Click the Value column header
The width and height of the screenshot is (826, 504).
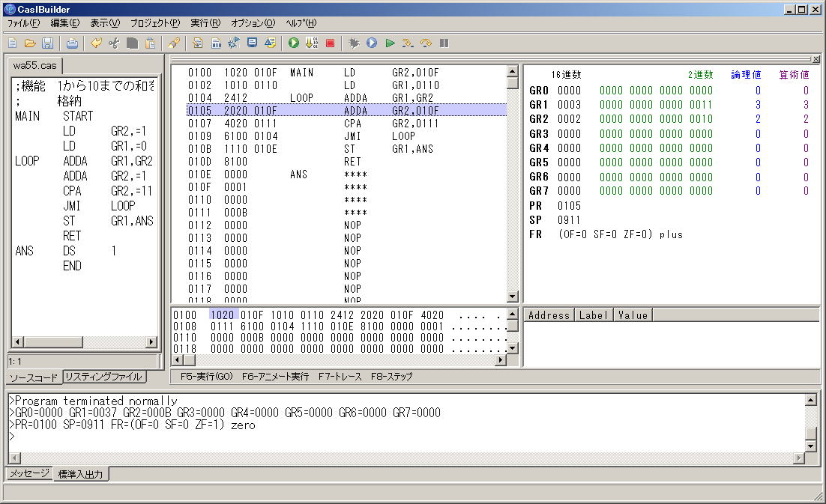pyautogui.click(x=633, y=315)
